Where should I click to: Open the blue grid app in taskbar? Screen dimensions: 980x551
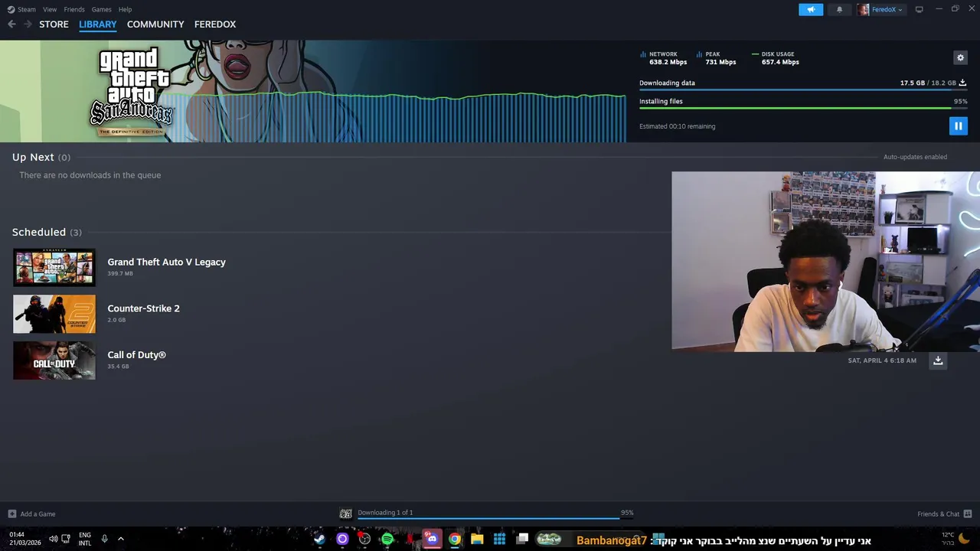(x=499, y=540)
